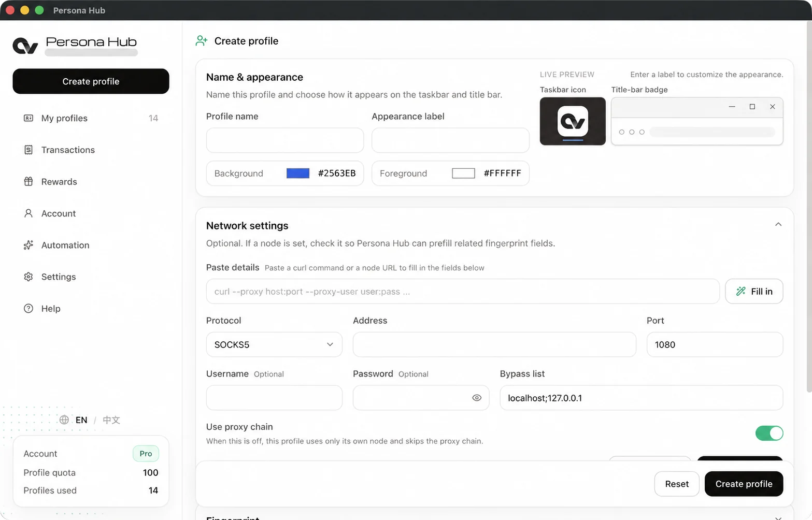Open the Help page
This screenshot has height=520, width=812.
click(91, 308)
